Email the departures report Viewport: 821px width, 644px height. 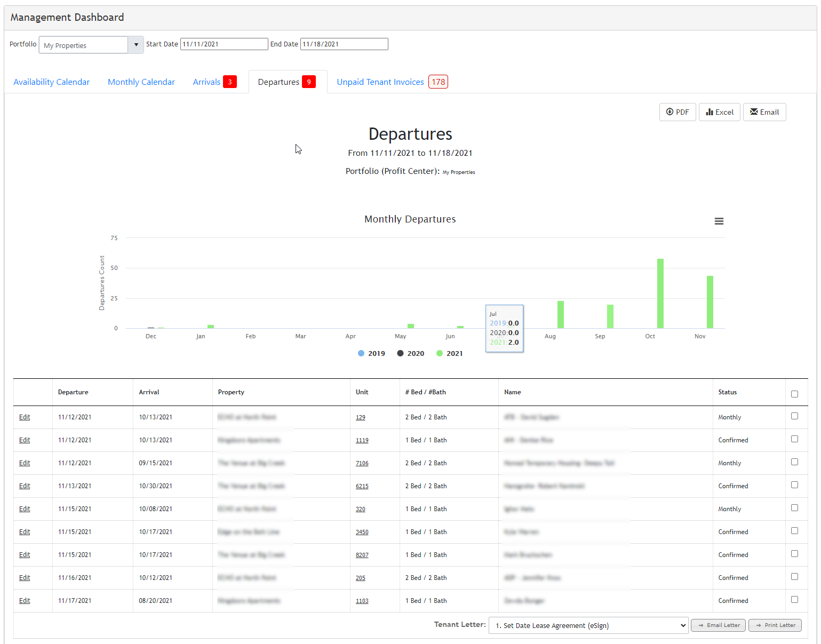click(764, 112)
